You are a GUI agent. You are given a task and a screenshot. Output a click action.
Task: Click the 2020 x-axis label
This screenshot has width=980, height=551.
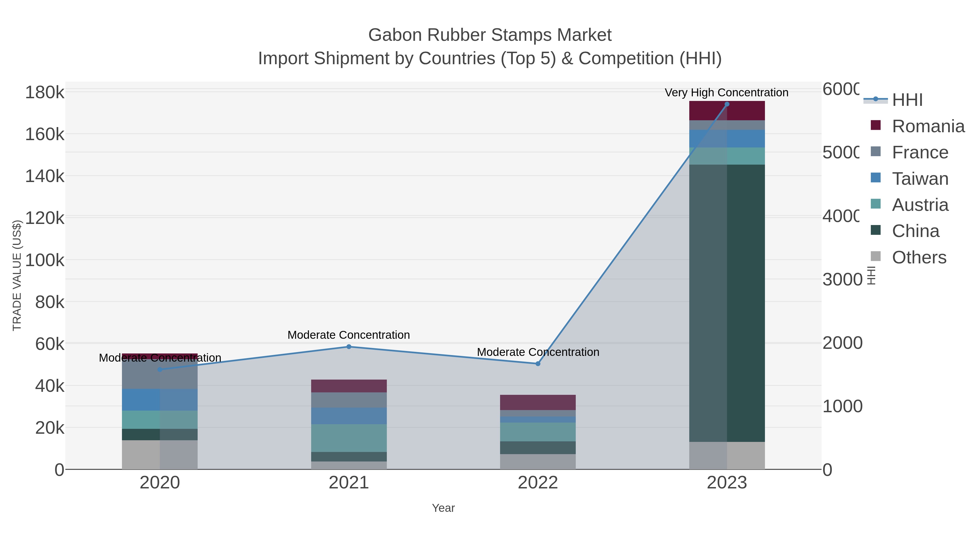click(160, 483)
